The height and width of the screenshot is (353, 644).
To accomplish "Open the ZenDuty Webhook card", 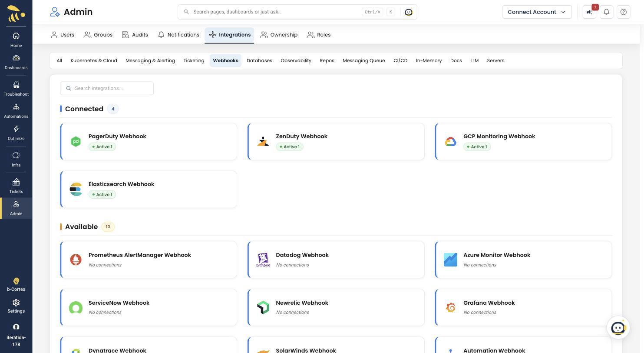I will (x=336, y=142).
